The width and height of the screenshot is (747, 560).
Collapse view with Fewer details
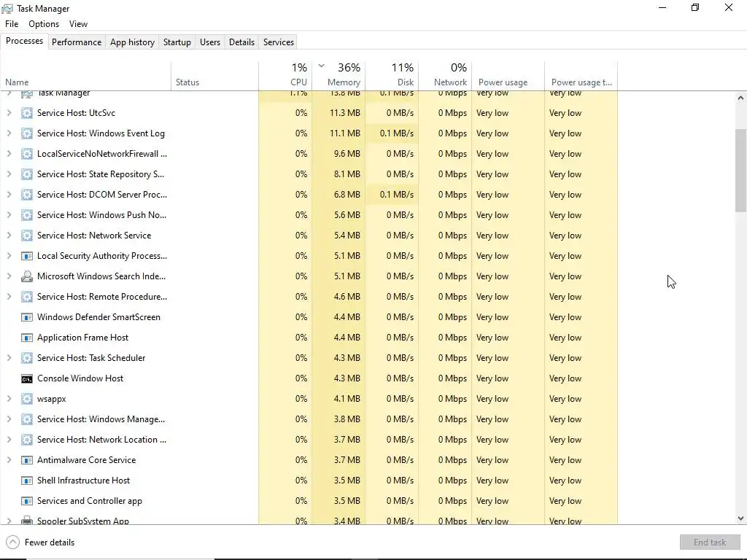pos(41,542)
